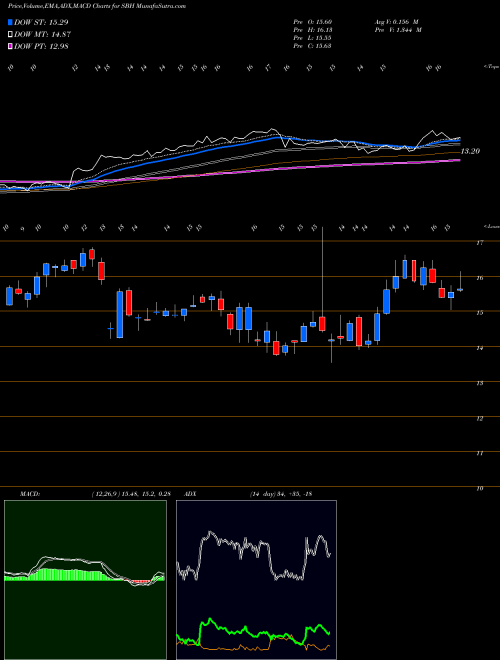Click the 'Pre C: 15.63' value
The width and height of the screenshot is (500, 660).
coord(313,46)
